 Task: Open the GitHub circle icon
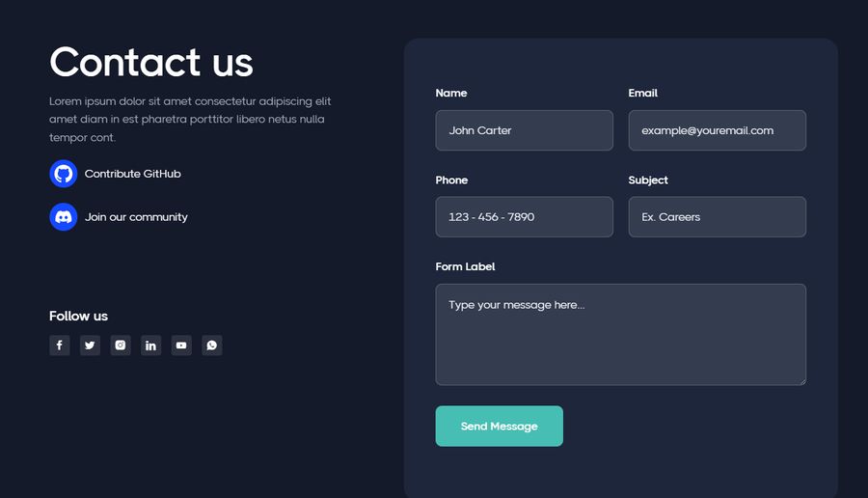[x=63, y=174]
